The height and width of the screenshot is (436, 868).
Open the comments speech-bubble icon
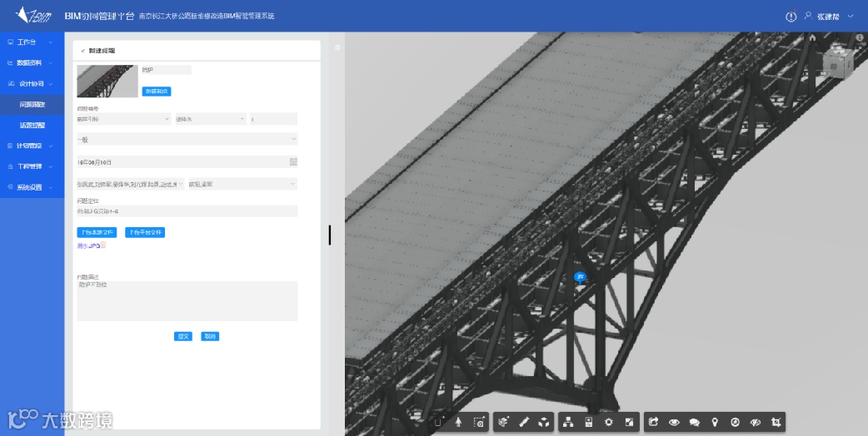694,423
